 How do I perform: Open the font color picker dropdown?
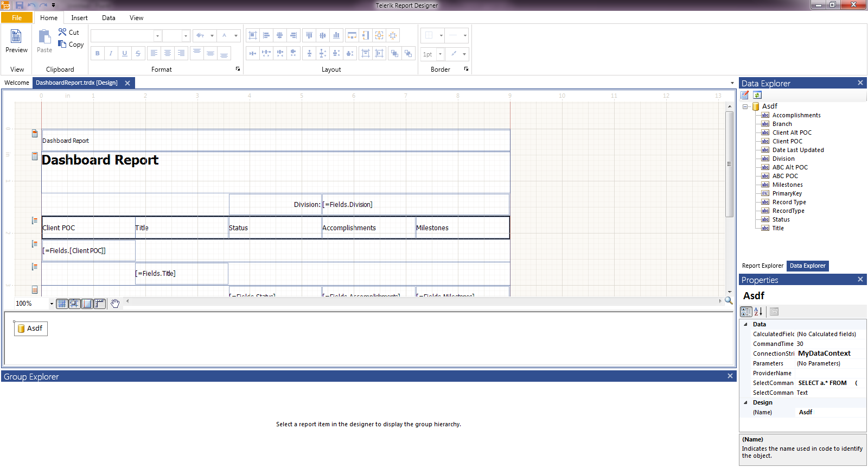coord(236,35)
